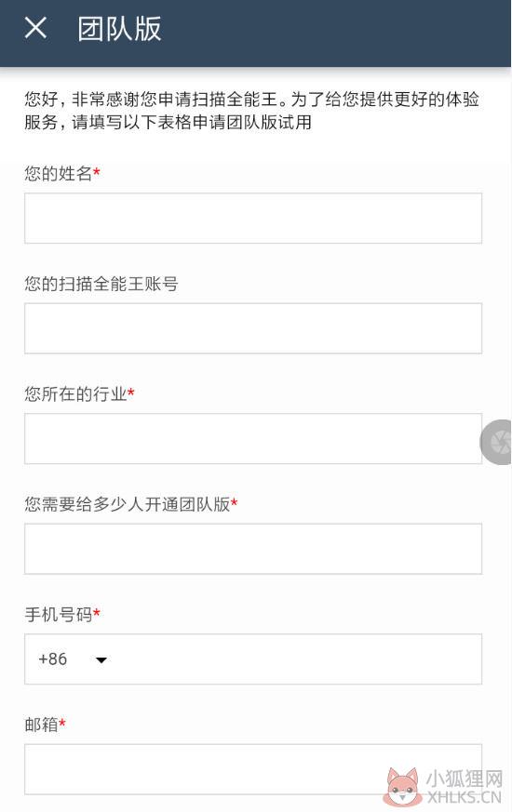Open the +86 country code selector
The height and width of the screenshot is (812, 512).
pyautogui.click(x=72, y=659)
